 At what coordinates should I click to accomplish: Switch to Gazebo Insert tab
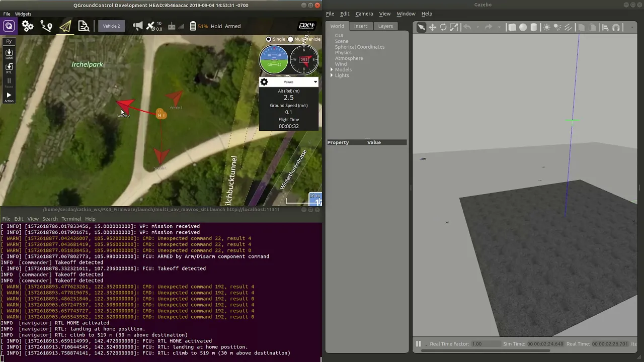click(361, 26)
